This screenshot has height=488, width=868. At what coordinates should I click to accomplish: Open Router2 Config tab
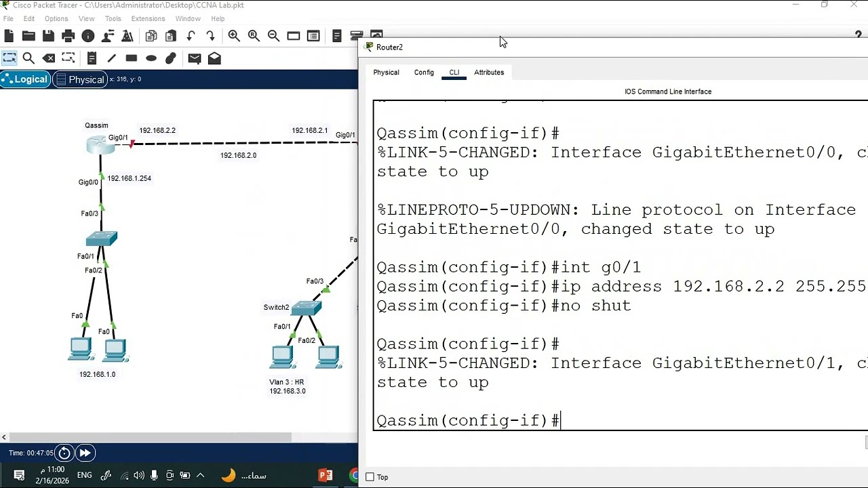point(424,73)
